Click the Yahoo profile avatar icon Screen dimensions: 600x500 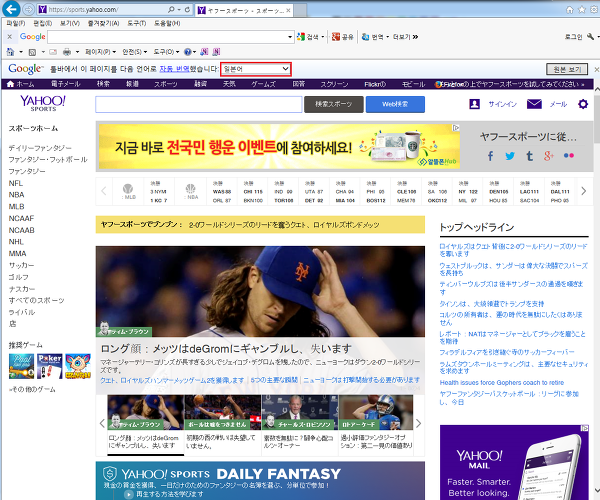click(474, 104)
